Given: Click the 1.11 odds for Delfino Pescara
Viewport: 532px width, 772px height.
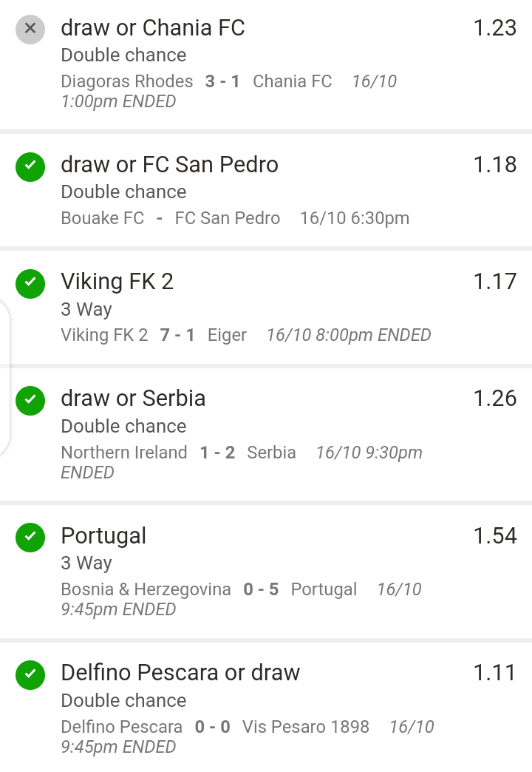Looking at the screenshot, I should click(494, 672).
